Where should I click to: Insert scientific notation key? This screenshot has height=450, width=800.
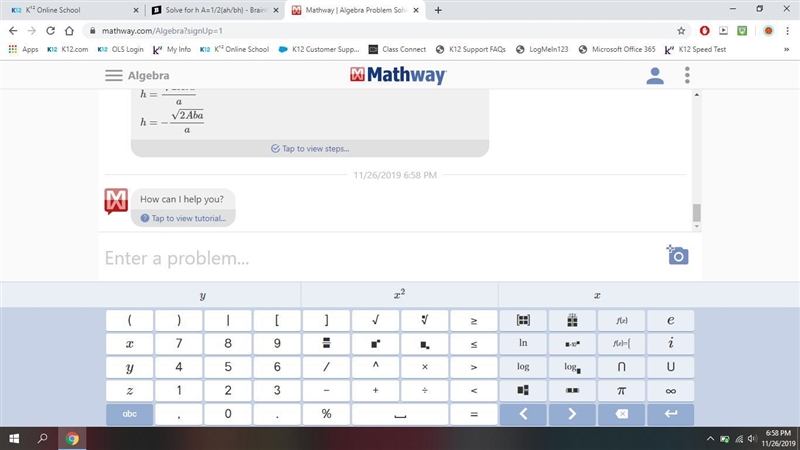(x=572, y=343)
